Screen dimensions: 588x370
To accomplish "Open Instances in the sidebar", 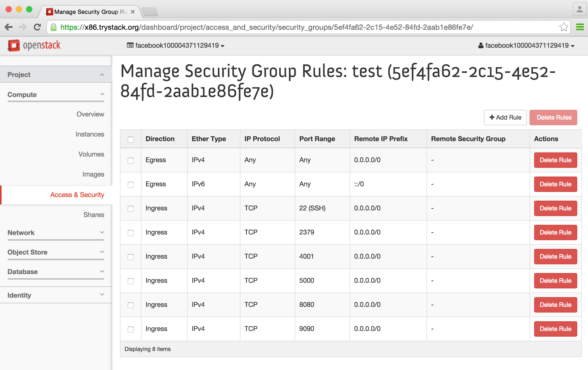I will (x=90, y=134).
